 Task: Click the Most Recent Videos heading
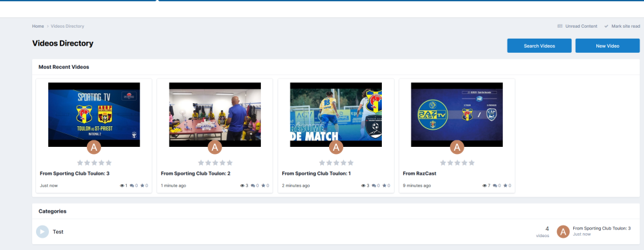[x=64, y=66]
